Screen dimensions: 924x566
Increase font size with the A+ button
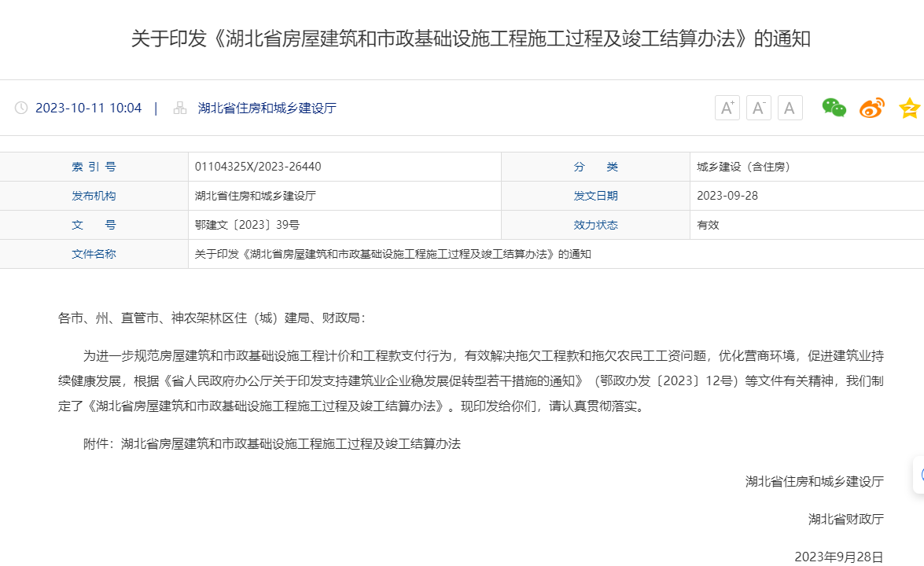click(727, 108)
